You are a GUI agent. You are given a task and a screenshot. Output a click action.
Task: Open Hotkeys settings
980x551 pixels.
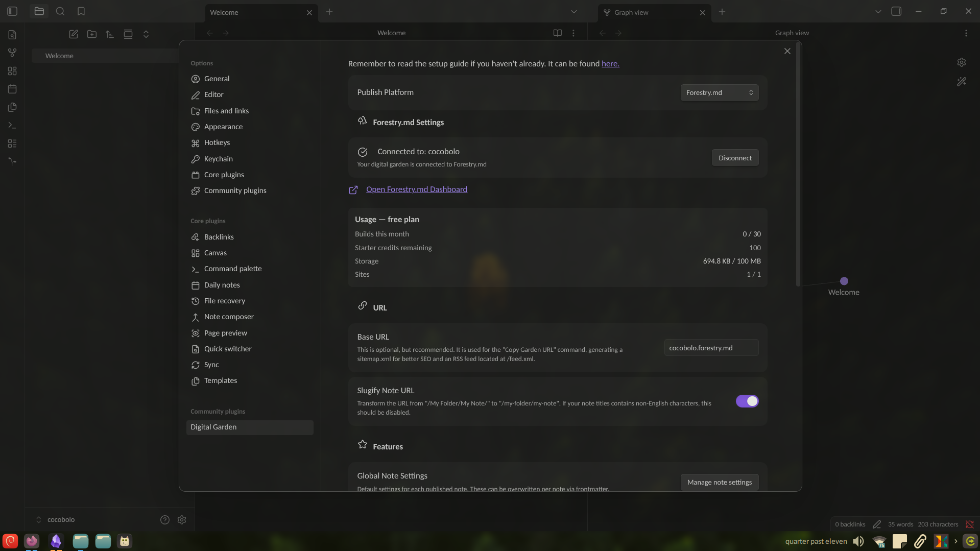(250, 142)
